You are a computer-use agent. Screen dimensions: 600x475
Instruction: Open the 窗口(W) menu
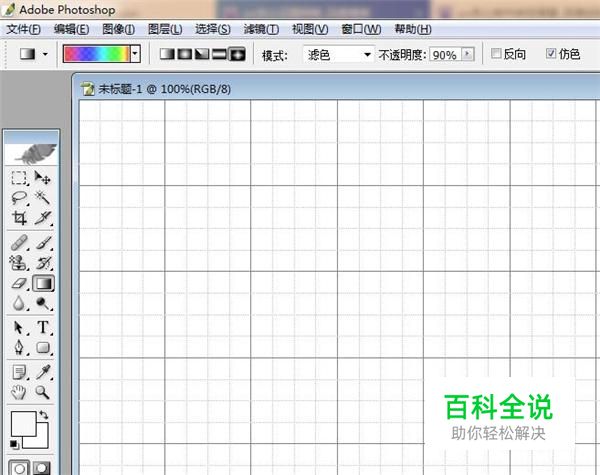click(361, 29)
